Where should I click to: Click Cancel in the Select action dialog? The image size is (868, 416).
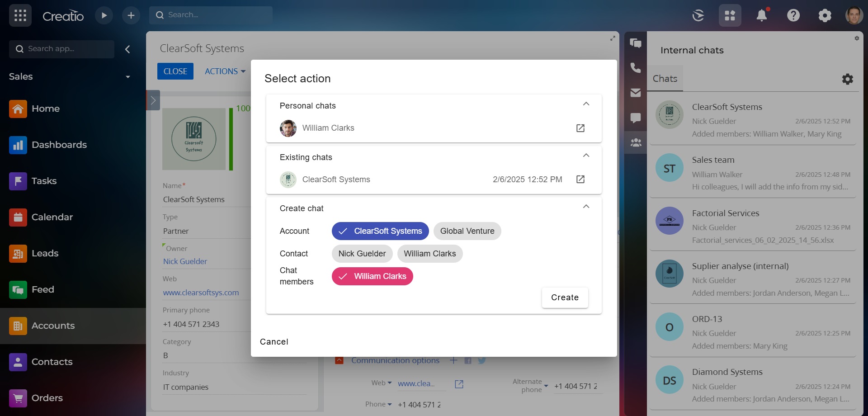click(x=274, y=342)
